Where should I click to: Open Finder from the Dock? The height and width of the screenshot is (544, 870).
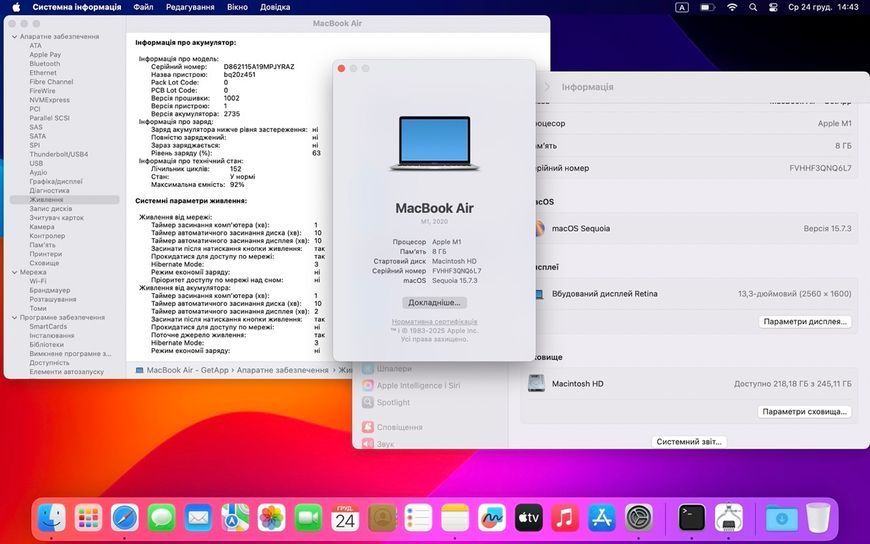point(51,518)
